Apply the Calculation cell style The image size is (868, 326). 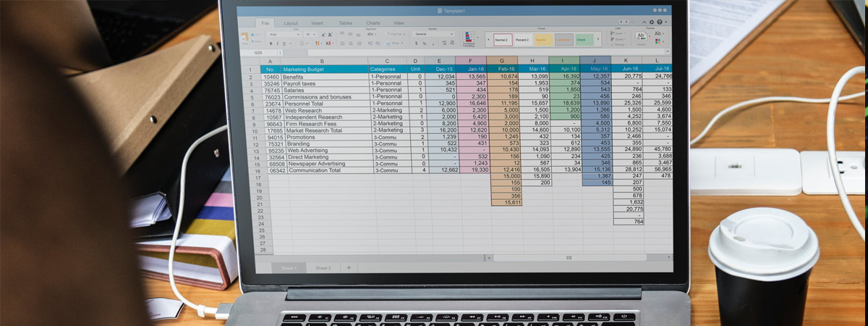[564, 40]
